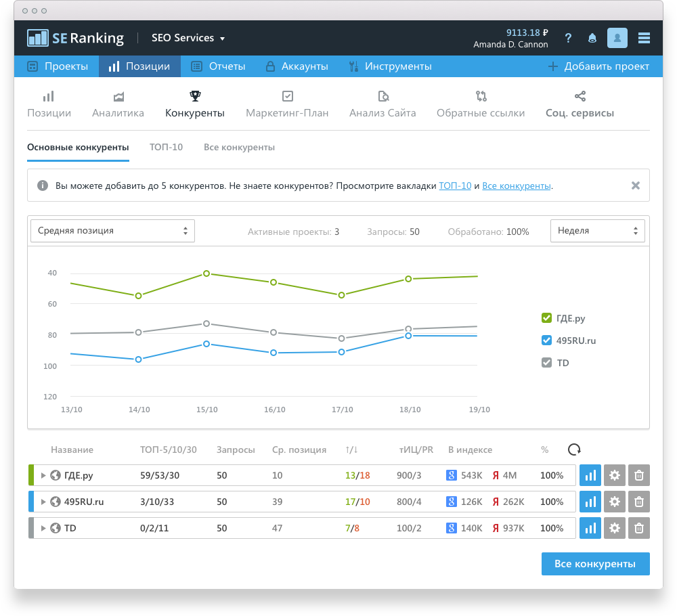Click the Google icon in TD row
Viewport: 677px width, 616px height.
(451, 528)
